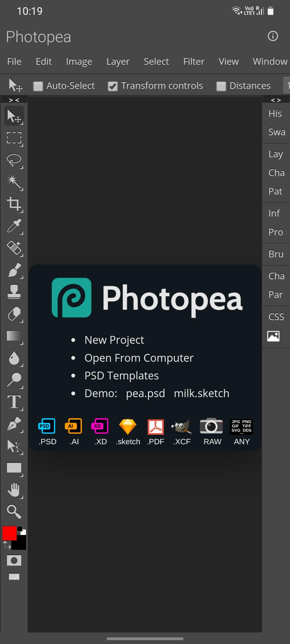Open the pea.psd demo file
Viewport: 290px width, 644px height.
click(x=146, y=394)
